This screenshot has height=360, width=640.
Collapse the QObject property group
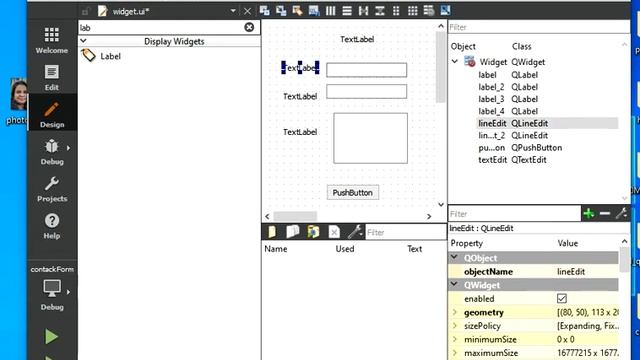point(454,258)
